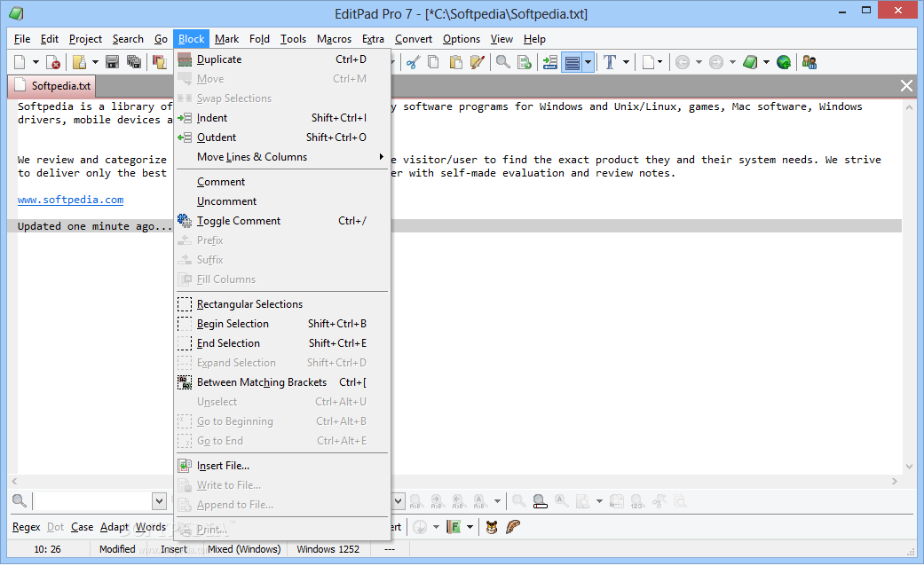
Task: Click the green book F icon in search bar
Action: click(x=454, y=527)
